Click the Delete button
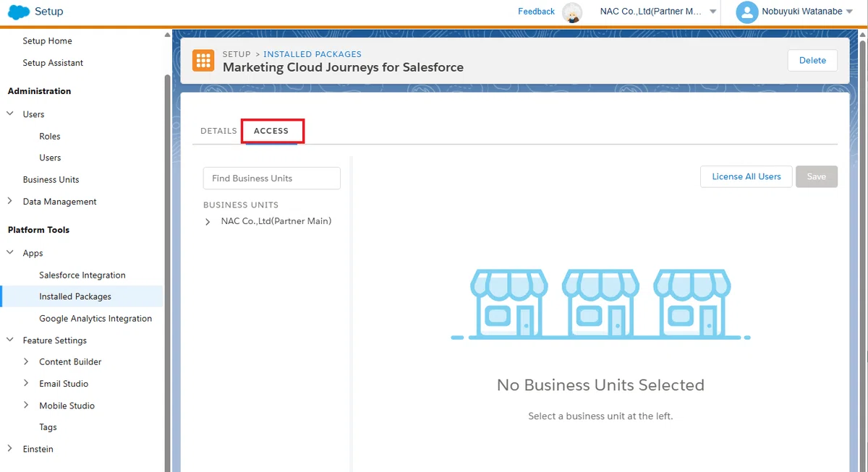 (x=812, y=61)
